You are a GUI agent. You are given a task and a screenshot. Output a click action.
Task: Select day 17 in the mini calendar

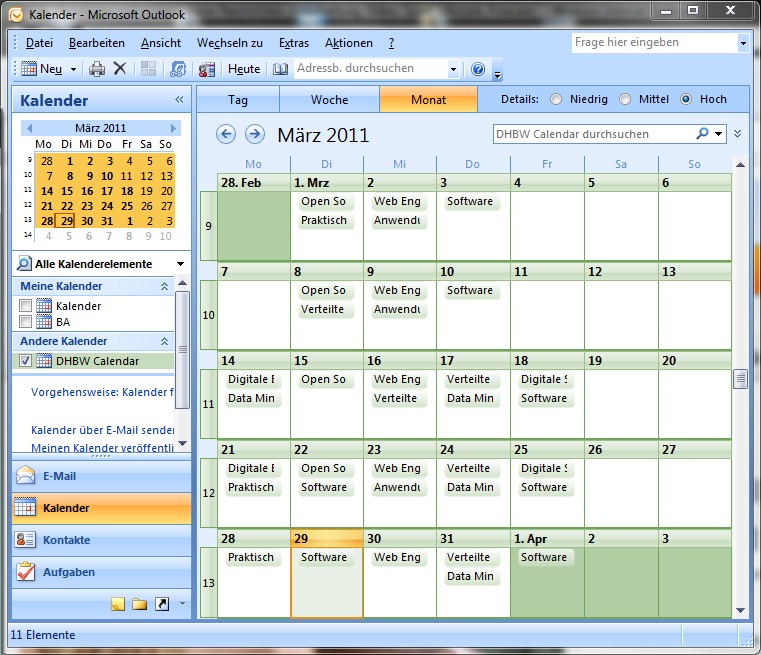point(107,191)
